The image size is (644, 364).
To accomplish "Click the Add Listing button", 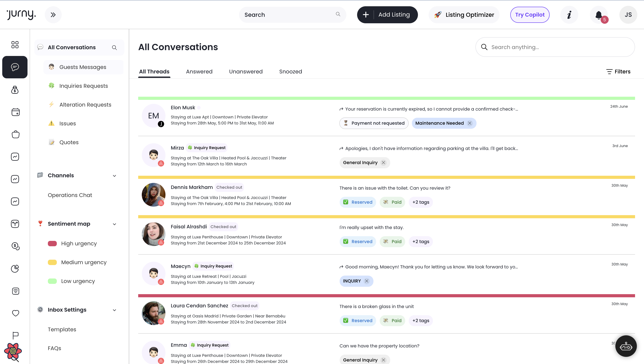I will pyautogui.click(x=387, y=15).
